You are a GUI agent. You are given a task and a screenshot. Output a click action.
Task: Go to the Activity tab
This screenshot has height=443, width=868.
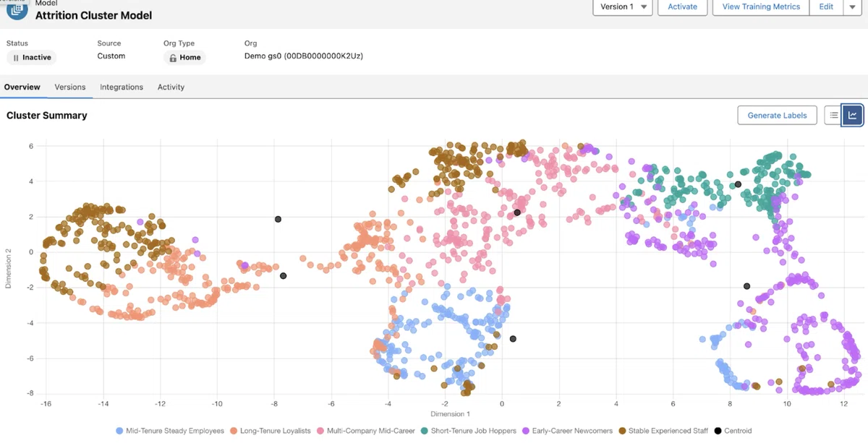[171, 87]
